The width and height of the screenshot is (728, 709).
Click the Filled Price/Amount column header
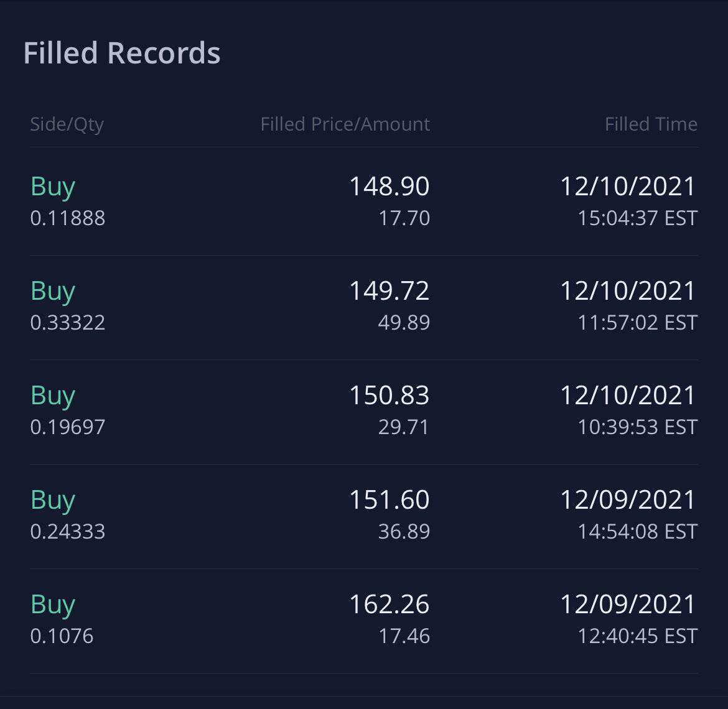345,124
